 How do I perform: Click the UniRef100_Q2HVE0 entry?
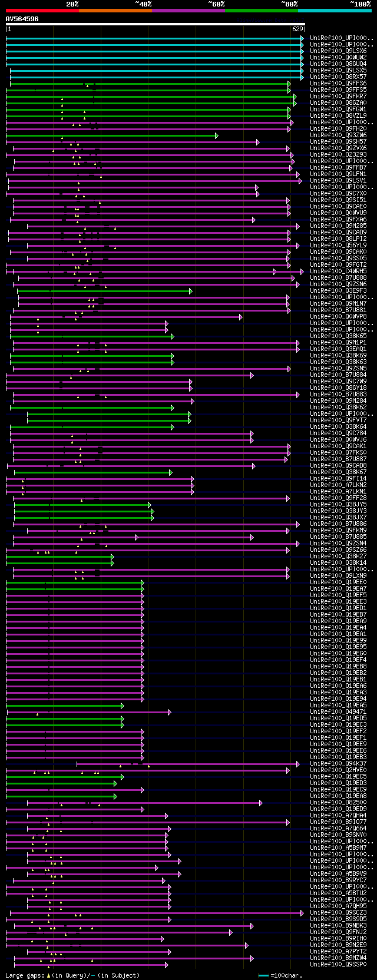pos(338,770)
